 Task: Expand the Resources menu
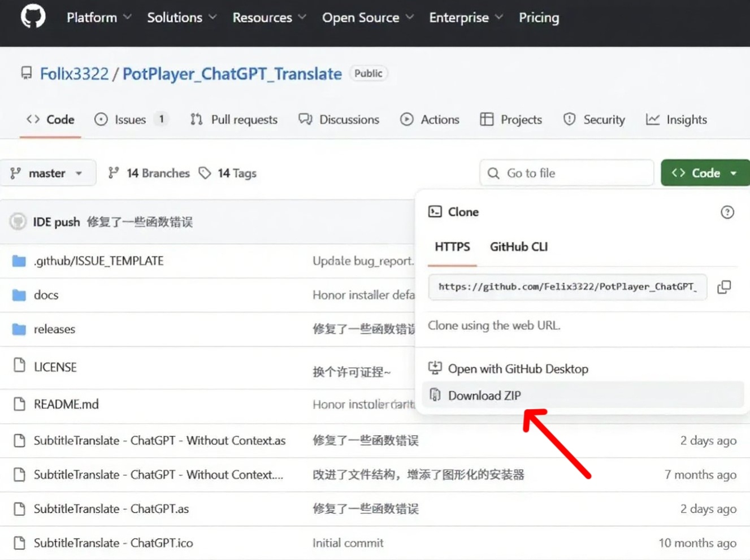(270, 18)
